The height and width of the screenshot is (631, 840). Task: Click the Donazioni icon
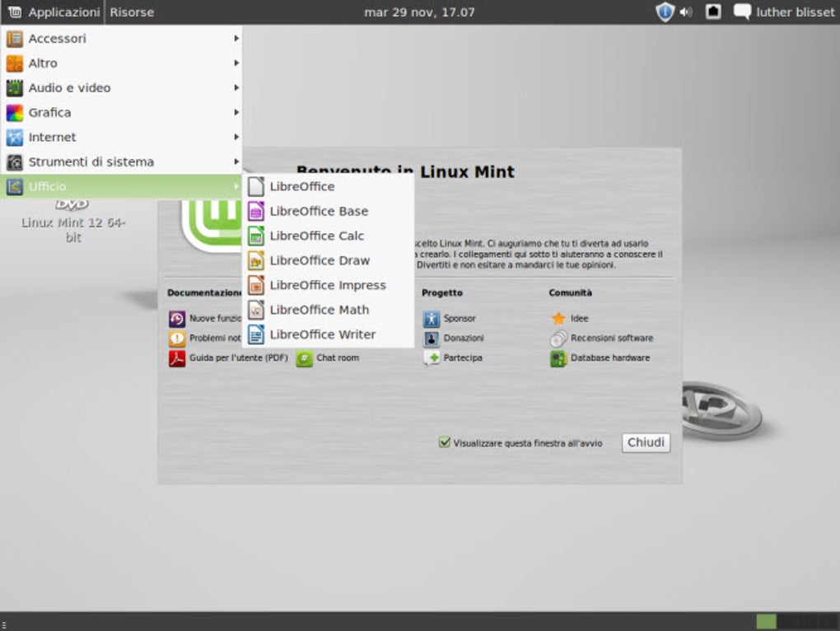click(432, 339)
